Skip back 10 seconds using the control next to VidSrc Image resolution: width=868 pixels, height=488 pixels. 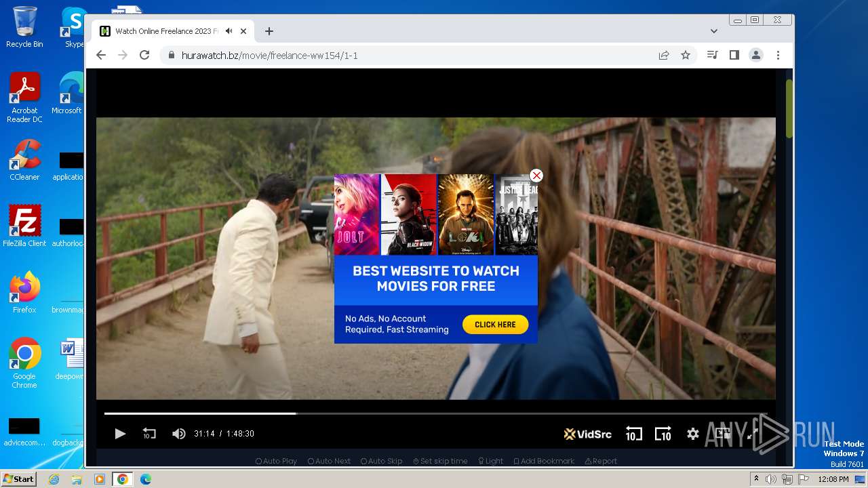tap(633, 434)
